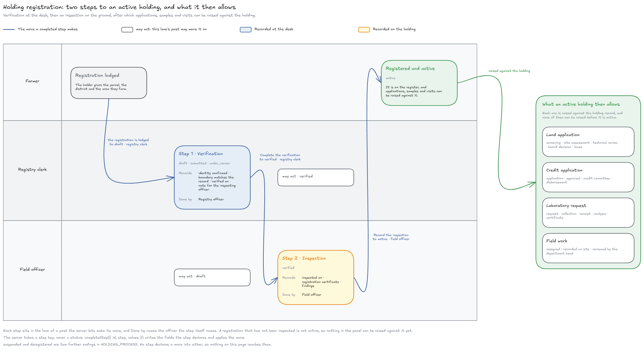Click 'raised against the holding' green label

(509, 71)
